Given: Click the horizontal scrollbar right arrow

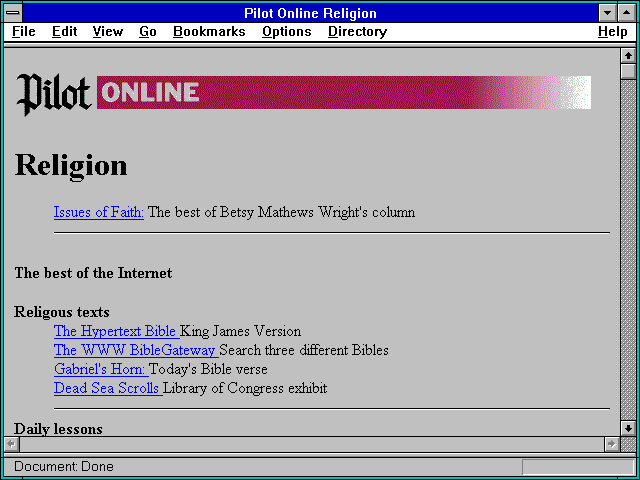Looking at the screenshot, I should [612, 444].
